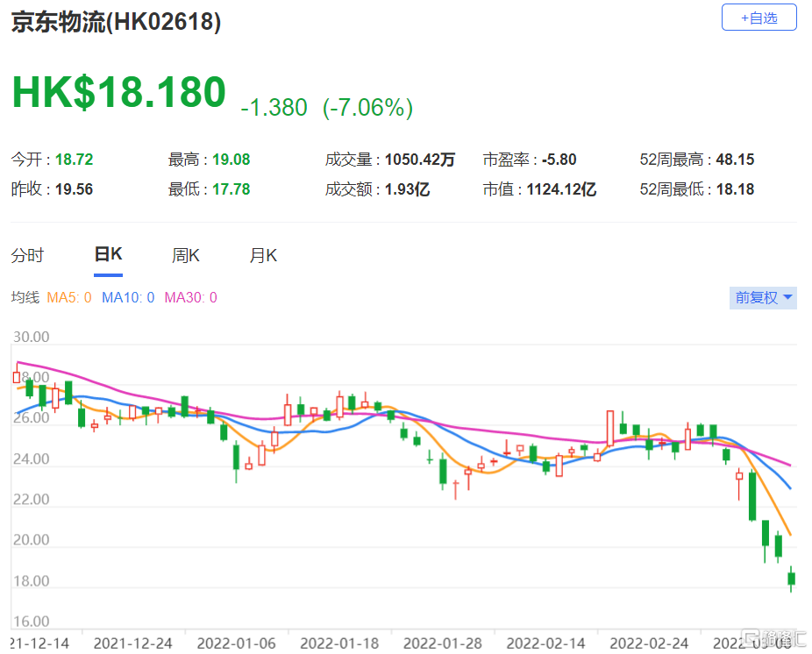Click the 52周最低 value 18.18
This screenshot has height=654, width=812.
click(735, 189)
